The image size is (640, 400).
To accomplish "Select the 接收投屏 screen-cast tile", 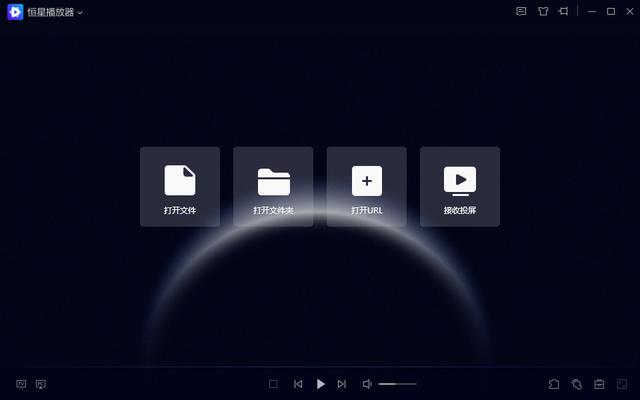I will tap(459, 186).
